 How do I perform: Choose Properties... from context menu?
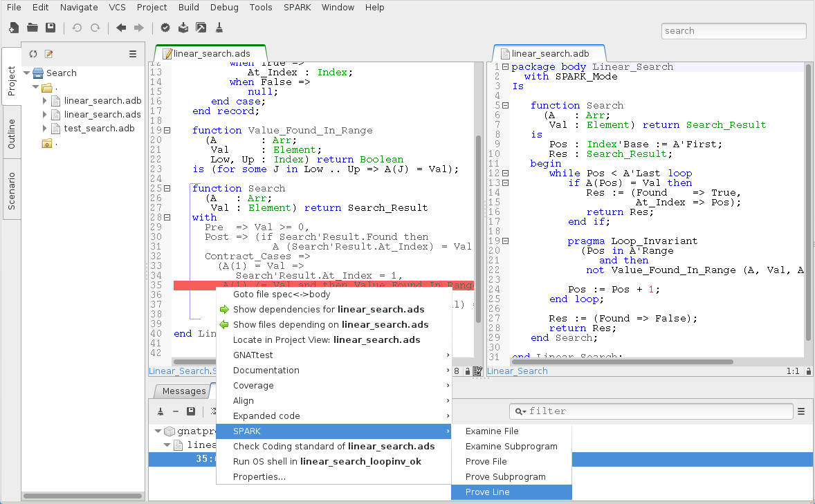click(x=333, y=477)
